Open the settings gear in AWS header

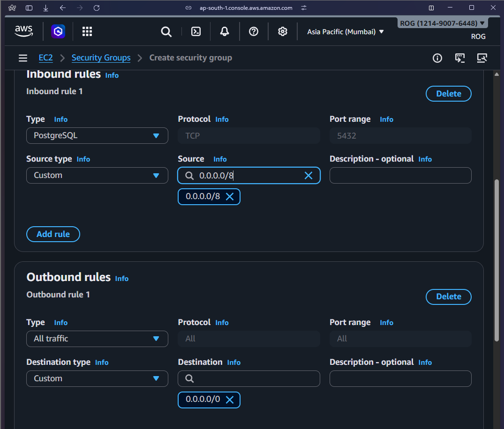pos(282,31)
